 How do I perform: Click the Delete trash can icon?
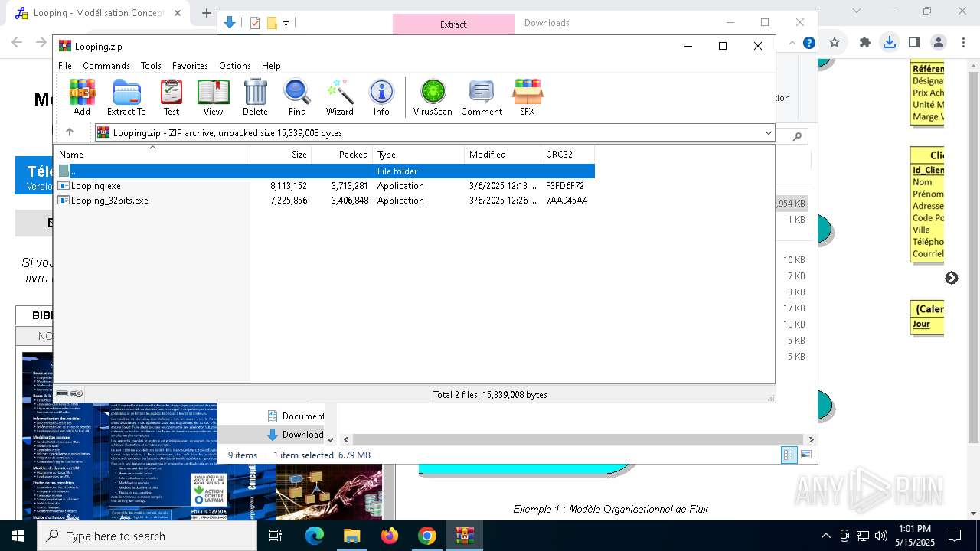pos(255,97)
